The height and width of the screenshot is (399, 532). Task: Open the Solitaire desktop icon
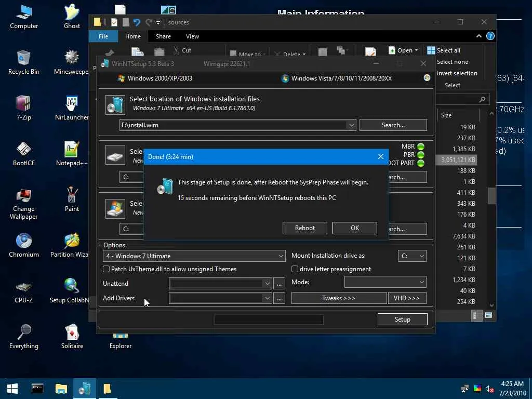click(x=72, y=337)
